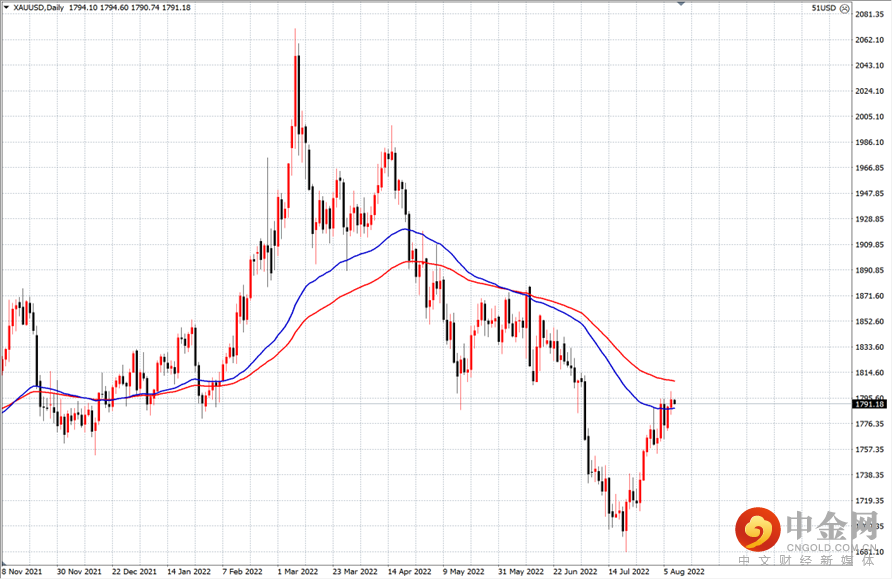Click the 1814.60 price scale label
Image resolution: width=892 pixels, height=579 pixels.
[x=869, y=373]
